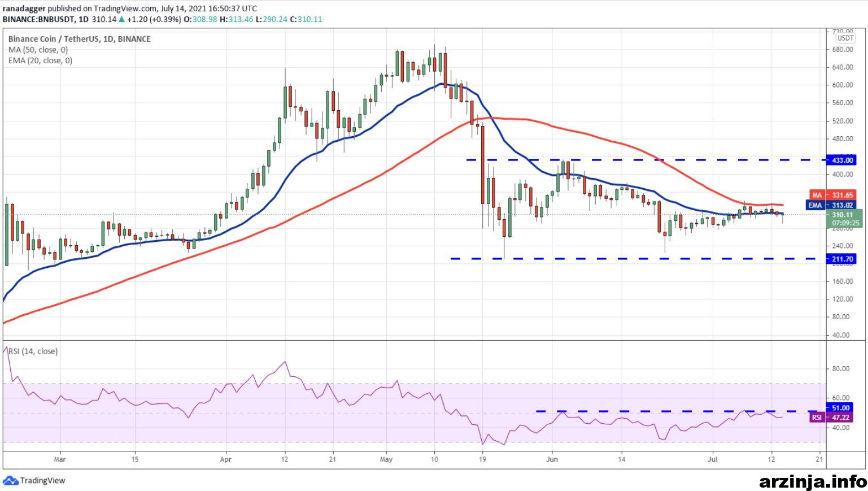
Task: Click the 'Jul' date on time axis
Action: point(713,459)
